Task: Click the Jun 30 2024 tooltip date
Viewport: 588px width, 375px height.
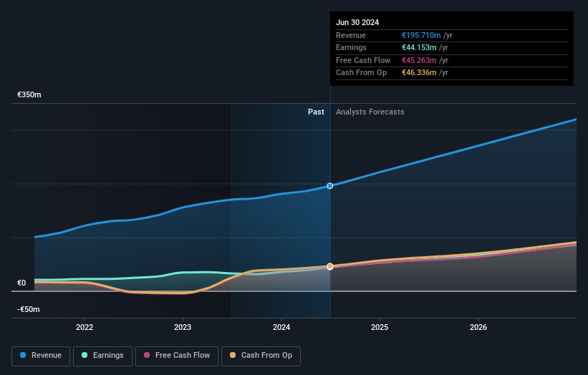Action: [x=357, y=22]
